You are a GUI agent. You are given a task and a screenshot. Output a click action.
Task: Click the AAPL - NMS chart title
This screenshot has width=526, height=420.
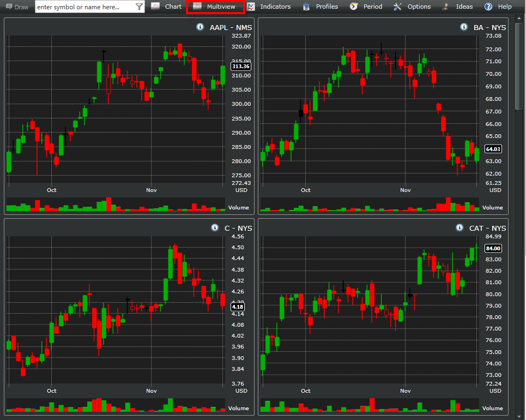[x=231, y=27]
